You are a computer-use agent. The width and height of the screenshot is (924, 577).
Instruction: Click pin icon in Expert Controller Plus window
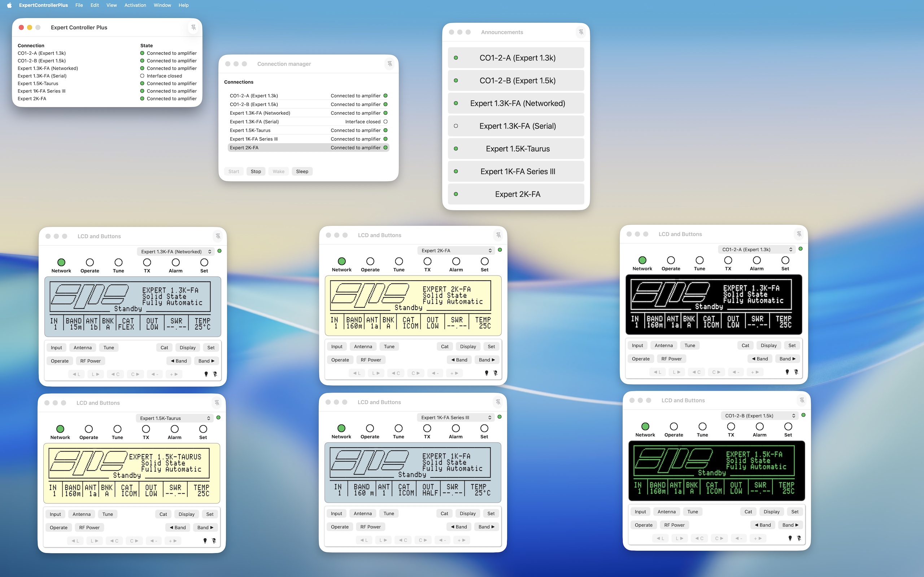[193, 27]
